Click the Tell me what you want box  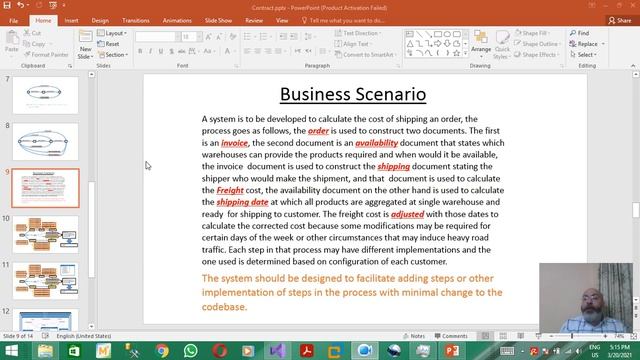pyautogui.click(x=343, y=20)
